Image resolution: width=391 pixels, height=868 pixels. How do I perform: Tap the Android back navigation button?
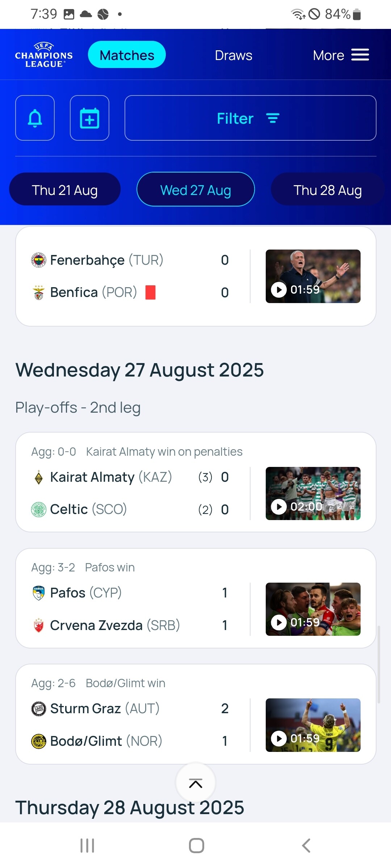[306, 846]
